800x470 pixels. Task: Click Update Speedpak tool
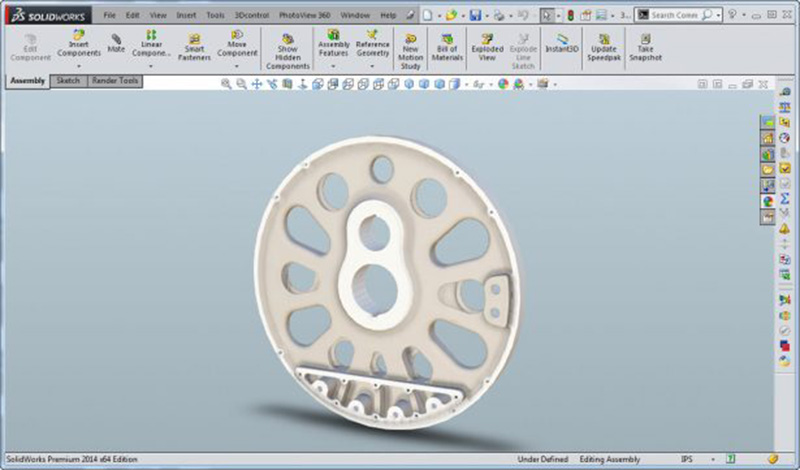[x=603, y=46]
